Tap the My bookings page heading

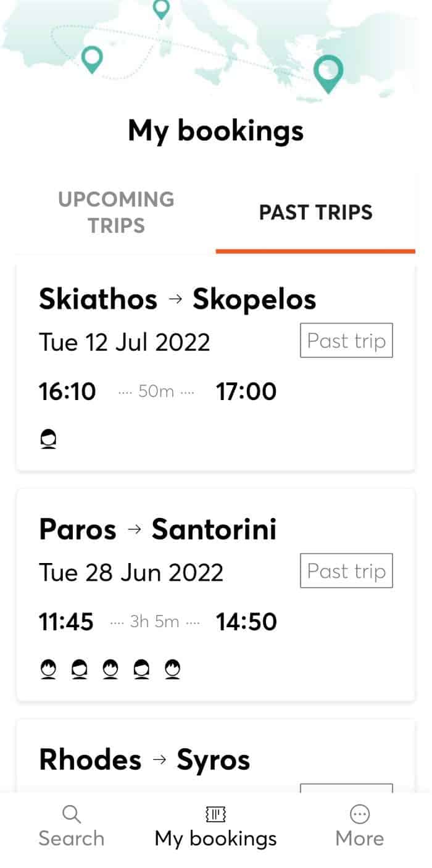215,131
